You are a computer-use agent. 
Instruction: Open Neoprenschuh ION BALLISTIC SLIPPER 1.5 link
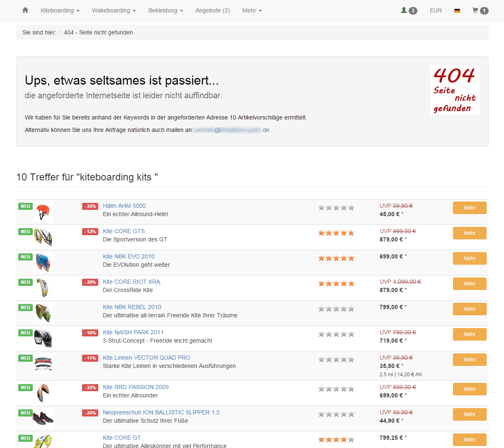(x=161, y=412)
